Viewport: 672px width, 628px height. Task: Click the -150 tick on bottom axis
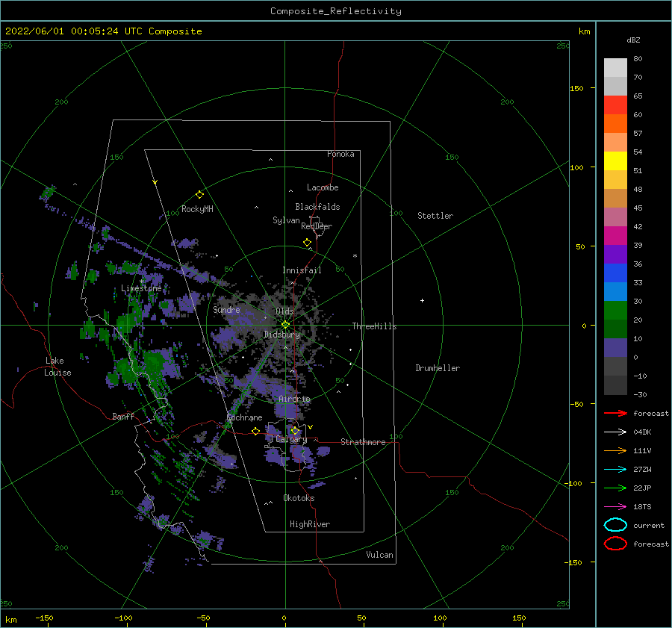(x=44, y=618)
